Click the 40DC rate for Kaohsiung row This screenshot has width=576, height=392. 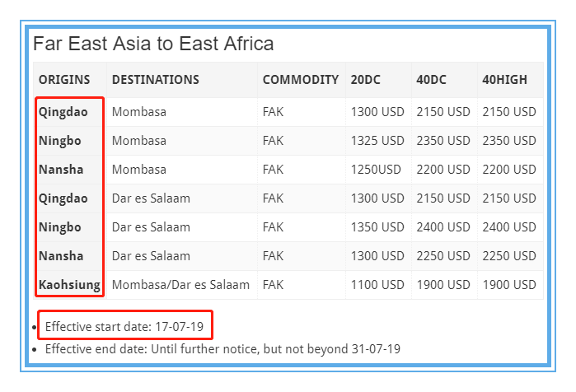point(443,285)
